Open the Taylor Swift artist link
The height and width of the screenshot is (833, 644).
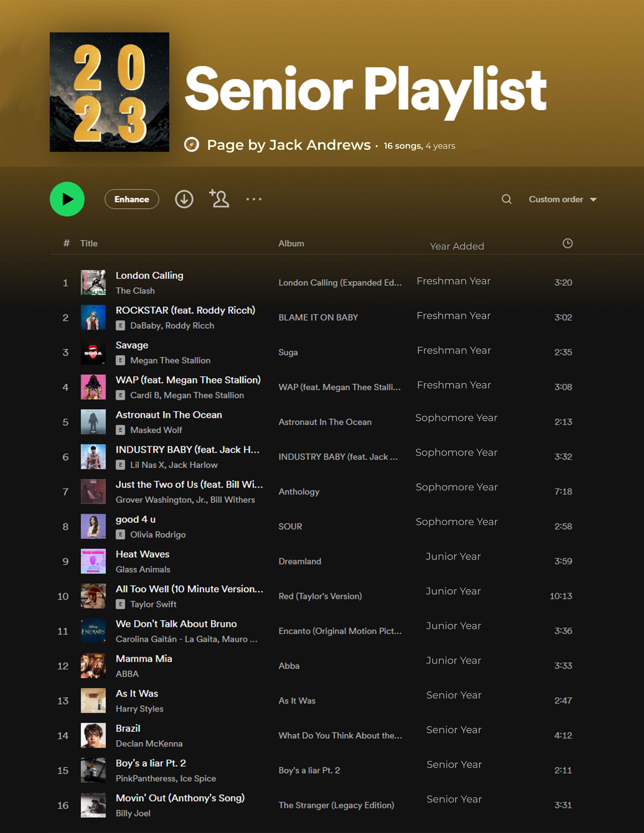click(153, 604)
